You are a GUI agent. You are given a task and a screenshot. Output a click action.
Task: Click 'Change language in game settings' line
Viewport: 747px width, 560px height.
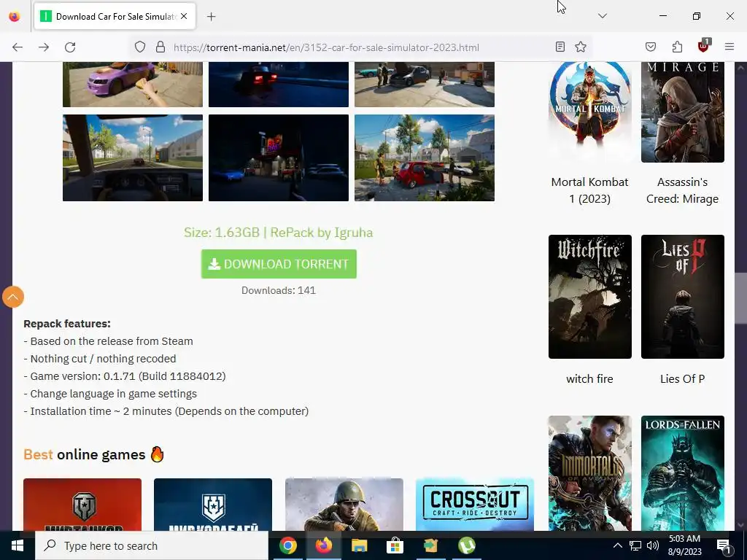pyautogui.click(x=110, y=394)
